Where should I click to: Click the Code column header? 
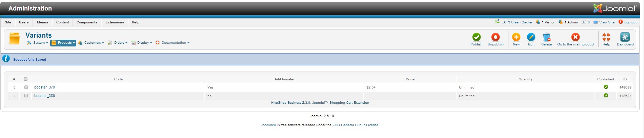coord(118,79)
